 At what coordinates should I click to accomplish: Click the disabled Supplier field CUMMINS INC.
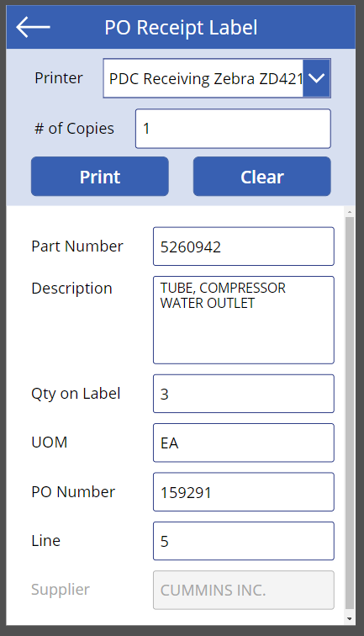[x=244, y=591]
